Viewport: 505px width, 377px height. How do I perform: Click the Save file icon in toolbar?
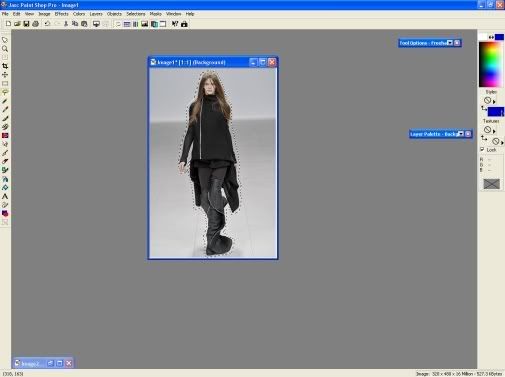(x=26, y=24)
